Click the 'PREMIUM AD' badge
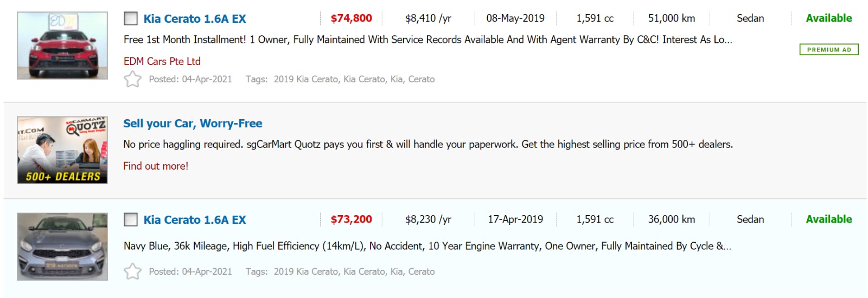 [828, 50]
